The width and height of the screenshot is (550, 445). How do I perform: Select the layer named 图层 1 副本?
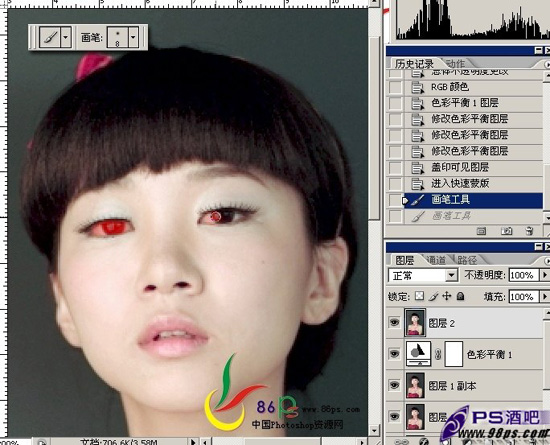(452, 386)
